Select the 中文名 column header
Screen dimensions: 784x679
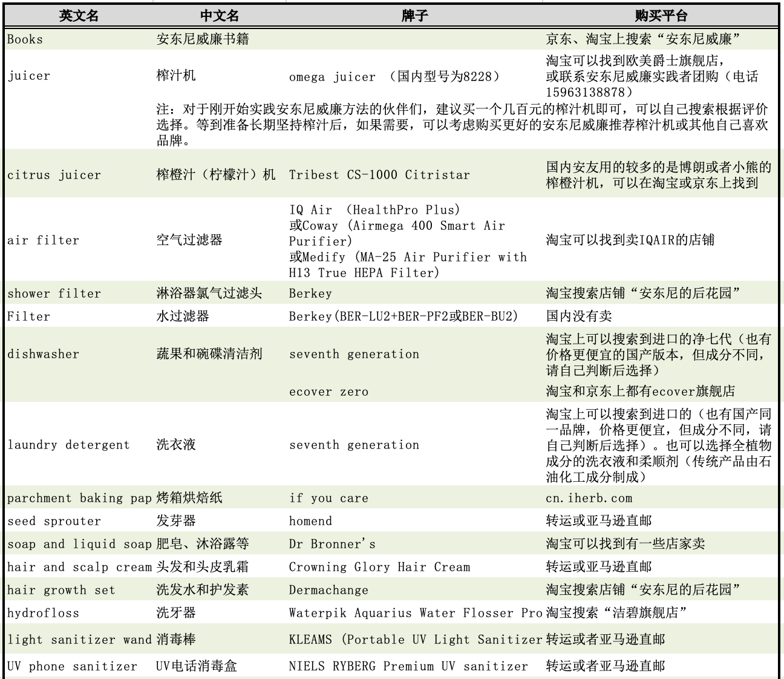point(220,16)
